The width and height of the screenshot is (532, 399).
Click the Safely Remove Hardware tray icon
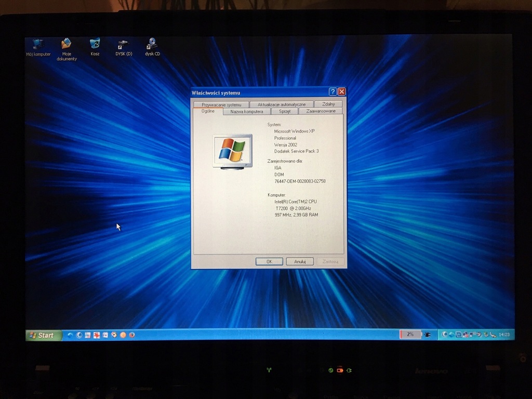[486, 335]
